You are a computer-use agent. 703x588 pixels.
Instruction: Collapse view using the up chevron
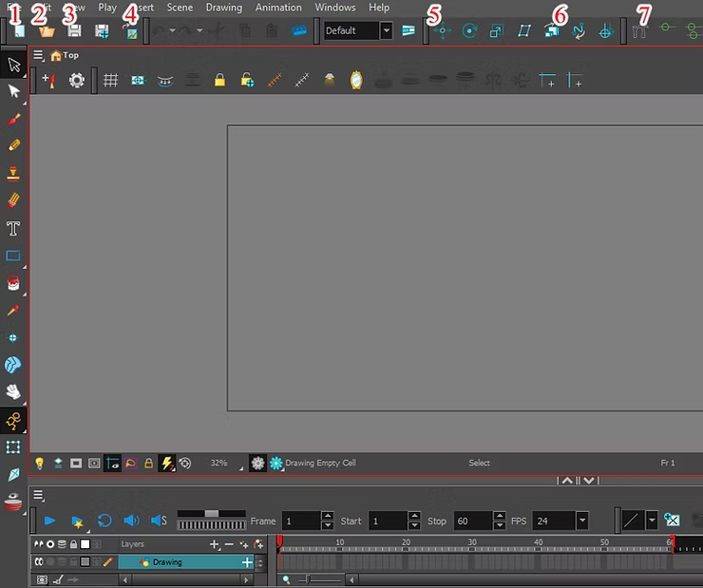tap(567, 481)
